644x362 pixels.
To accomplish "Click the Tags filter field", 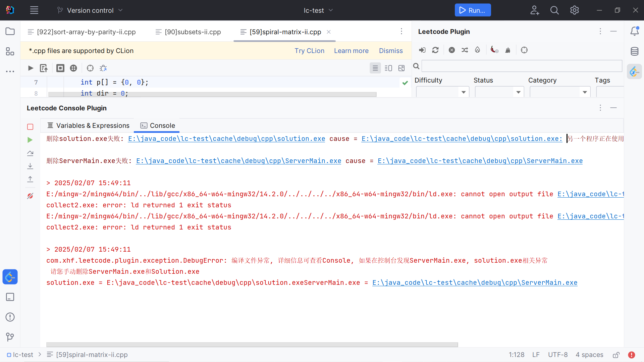I will pyautogui.click(x=610, y=92).
